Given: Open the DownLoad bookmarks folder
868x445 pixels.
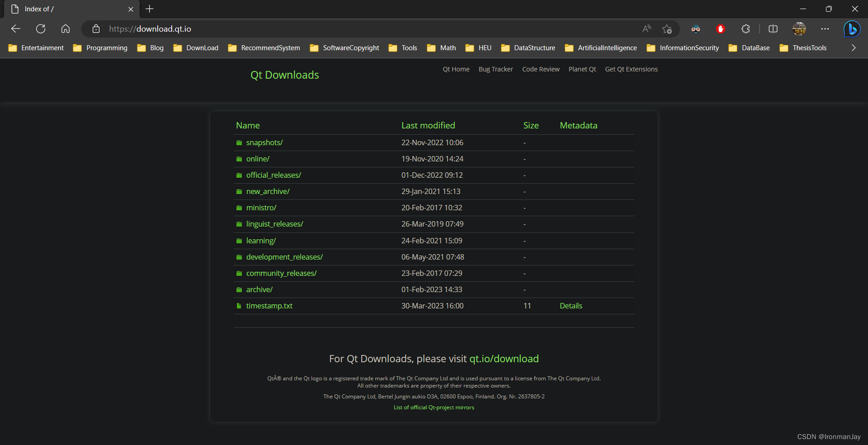Looking at the screenshot, I should click(196, 48).
